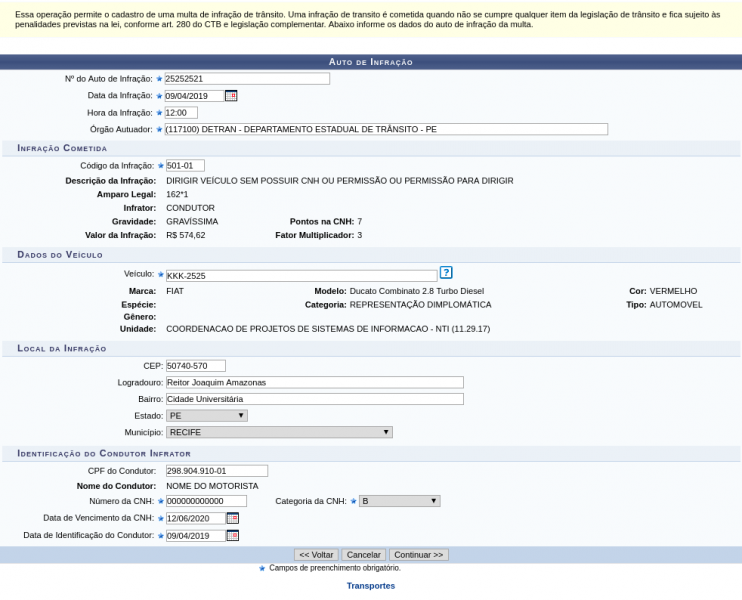Click Continuar >> to proceed
This screenshot has height=600, width=742.
pos(419,554)
